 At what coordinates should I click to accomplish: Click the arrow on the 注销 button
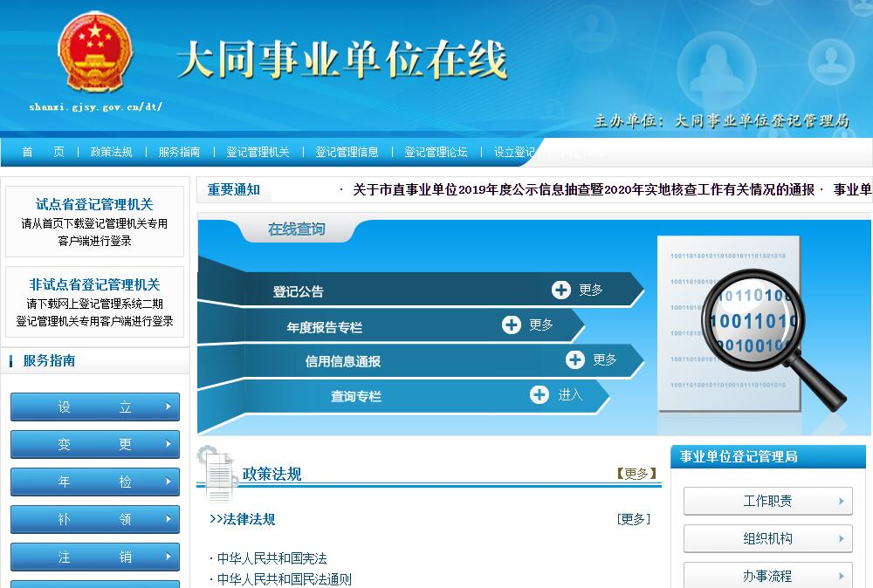[x=168, y=557]
